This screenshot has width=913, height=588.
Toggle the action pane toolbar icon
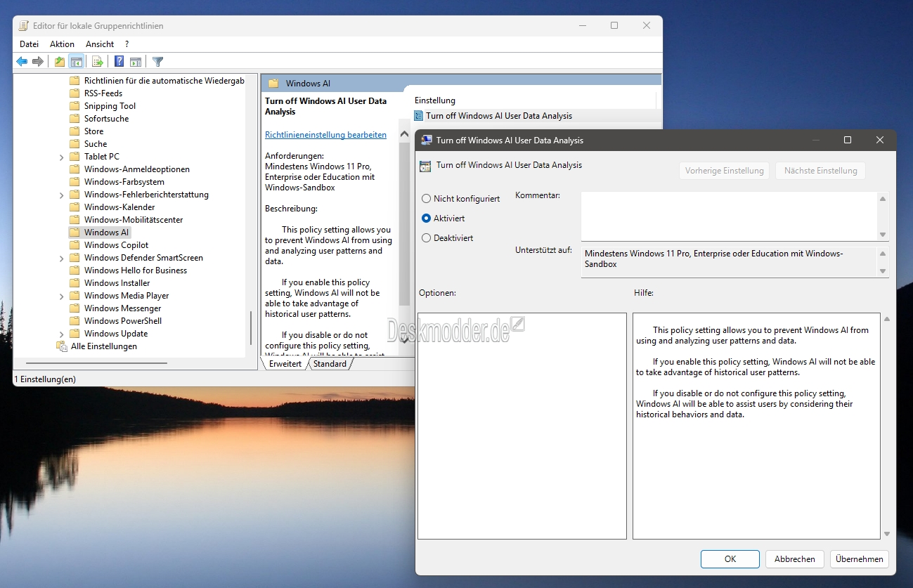136,62
